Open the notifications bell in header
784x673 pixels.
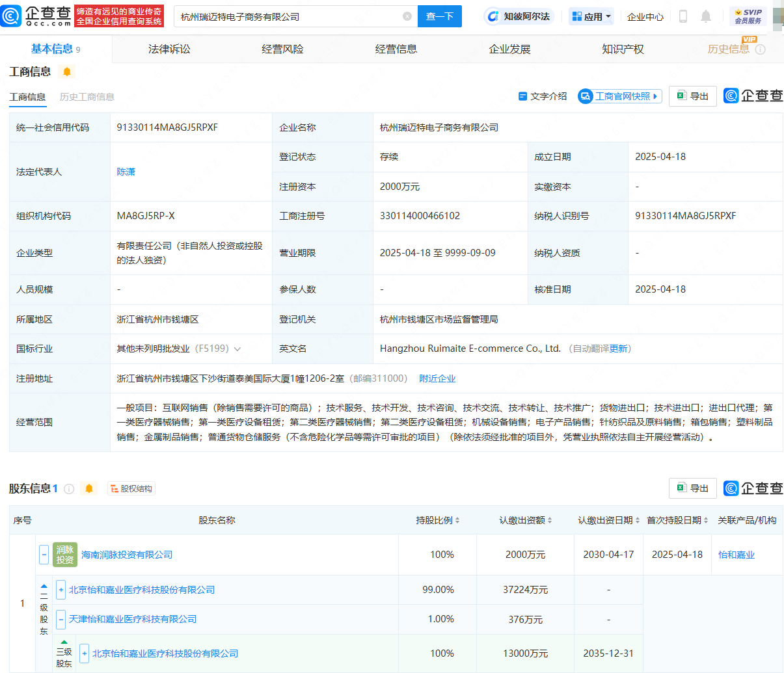pos(706,16)
